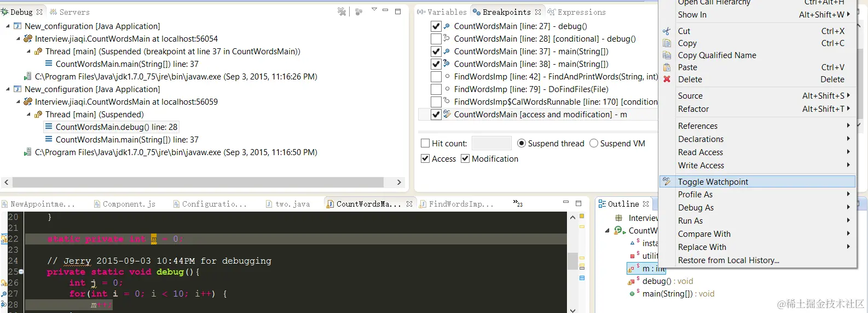
Task: Click process icon of CountWordsMain at localhost:56054
Action: 28,38
